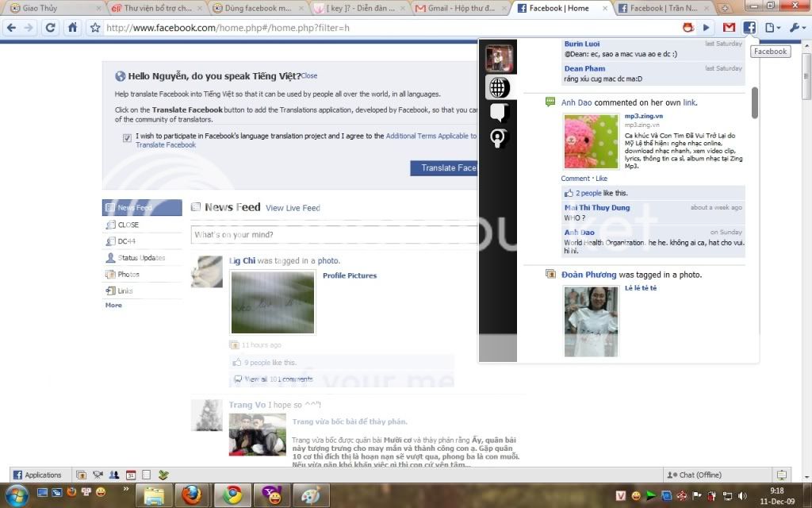Toggle the translation project agreement checkbox
The width and height of the screenshot is (812, 508).
[x=127, y=138]
